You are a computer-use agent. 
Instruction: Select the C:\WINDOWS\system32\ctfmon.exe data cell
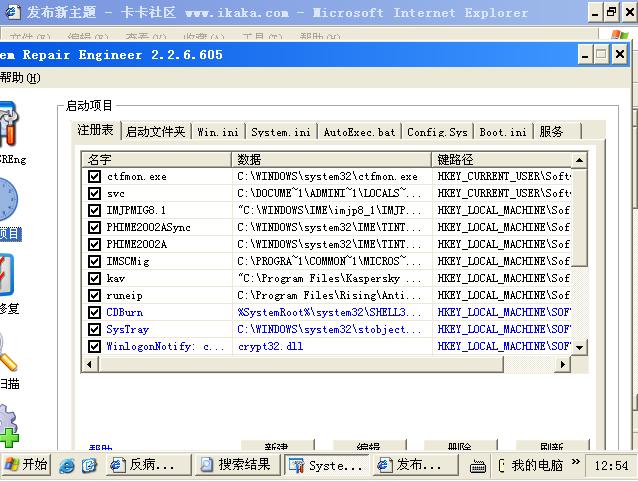[x=331, y=177]
